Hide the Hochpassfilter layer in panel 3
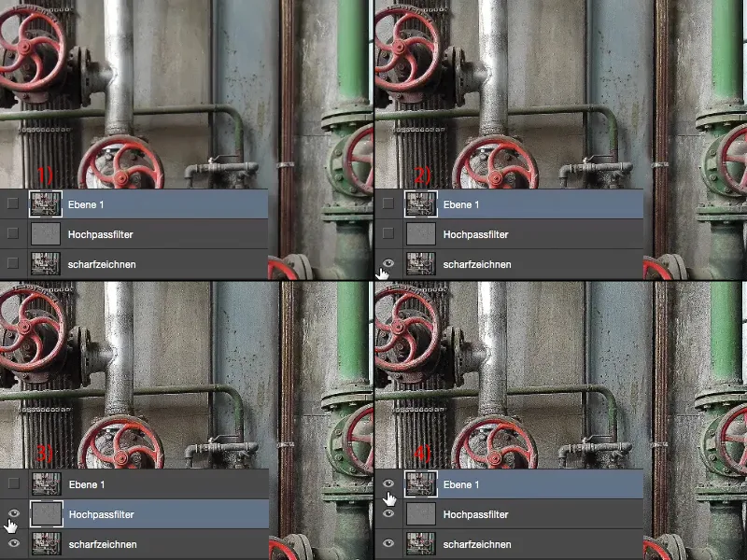The height and width of the screenshot is (560, 747). click(14, 512)
